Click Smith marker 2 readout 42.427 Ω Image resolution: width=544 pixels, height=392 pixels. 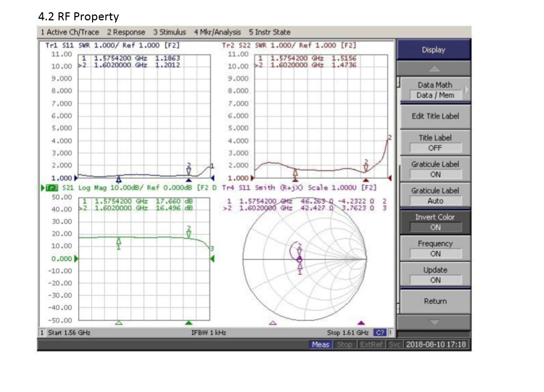(317, 208)
